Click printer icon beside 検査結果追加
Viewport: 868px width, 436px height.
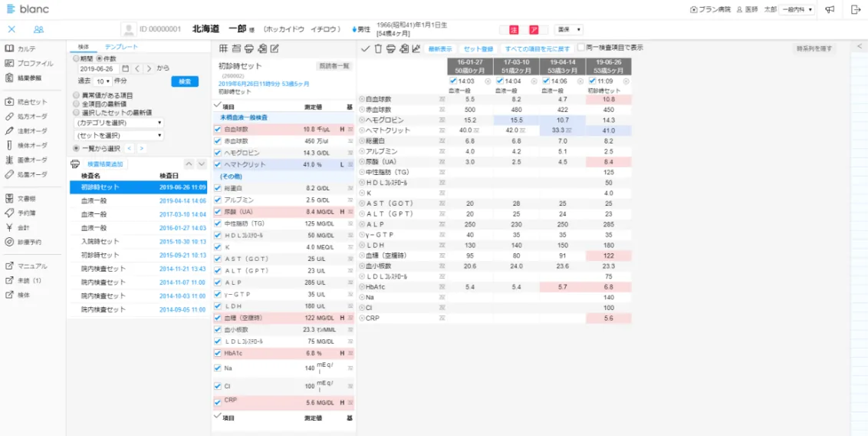(75, 164)
